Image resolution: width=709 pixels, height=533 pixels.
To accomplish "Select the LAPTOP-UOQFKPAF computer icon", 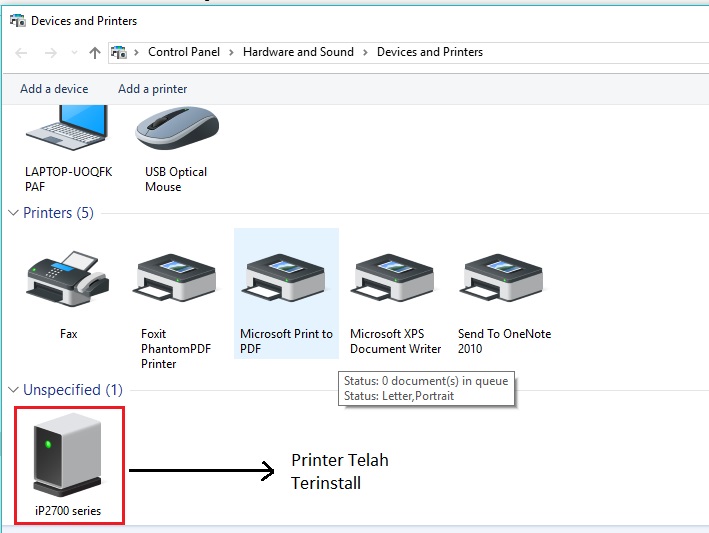I will click(x=67, y=128).
